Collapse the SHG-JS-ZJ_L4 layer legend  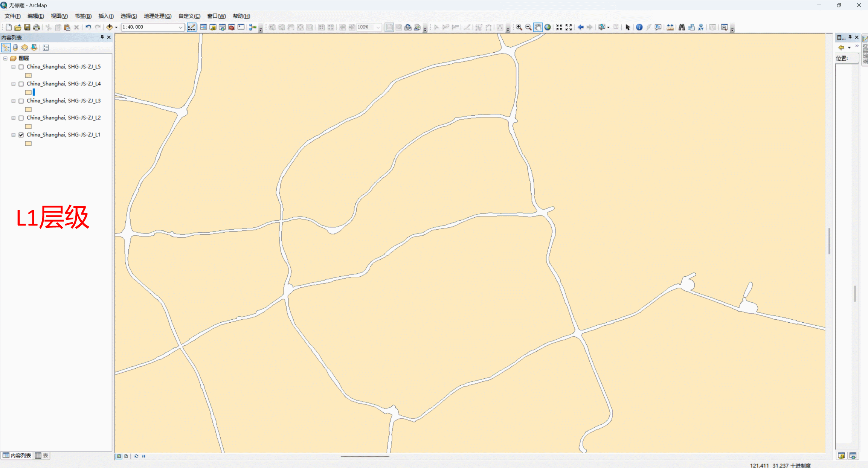coord(14,84)
